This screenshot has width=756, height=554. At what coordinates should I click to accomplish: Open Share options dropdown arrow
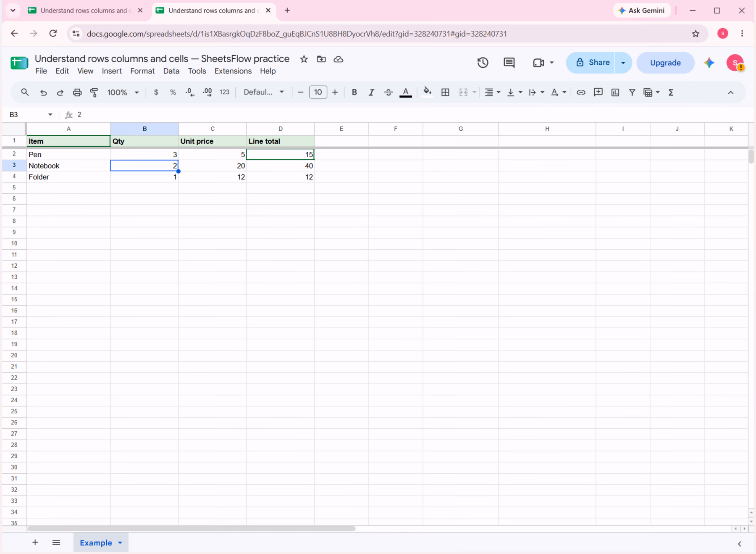[x=623, y=63]
